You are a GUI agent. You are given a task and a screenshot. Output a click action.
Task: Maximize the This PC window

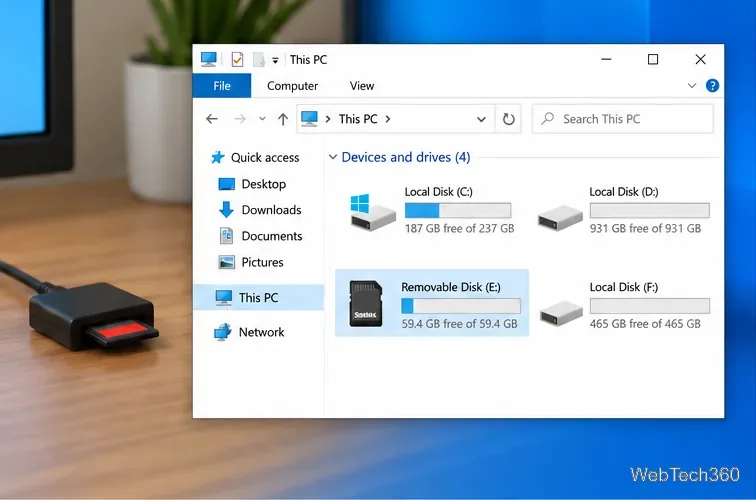653,59
